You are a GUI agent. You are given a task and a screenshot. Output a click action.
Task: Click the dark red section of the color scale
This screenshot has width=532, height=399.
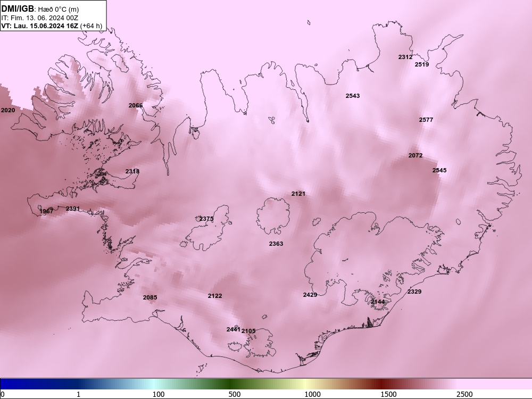tap(381, 384)
